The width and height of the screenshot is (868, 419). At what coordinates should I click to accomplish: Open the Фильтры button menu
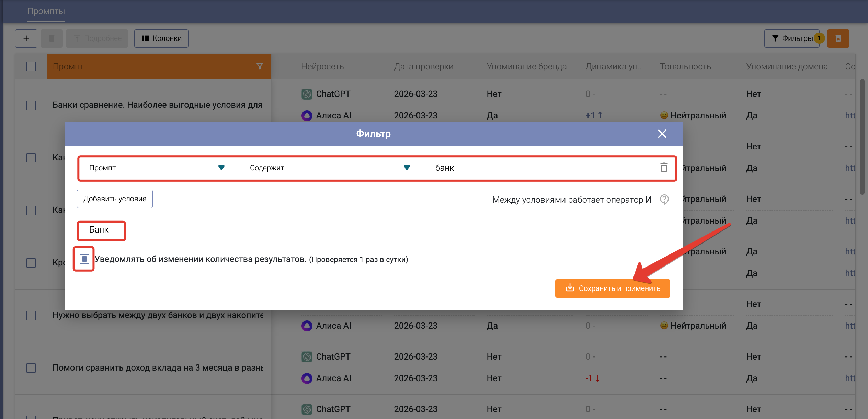pyautogui.click(x=791, y=38)
